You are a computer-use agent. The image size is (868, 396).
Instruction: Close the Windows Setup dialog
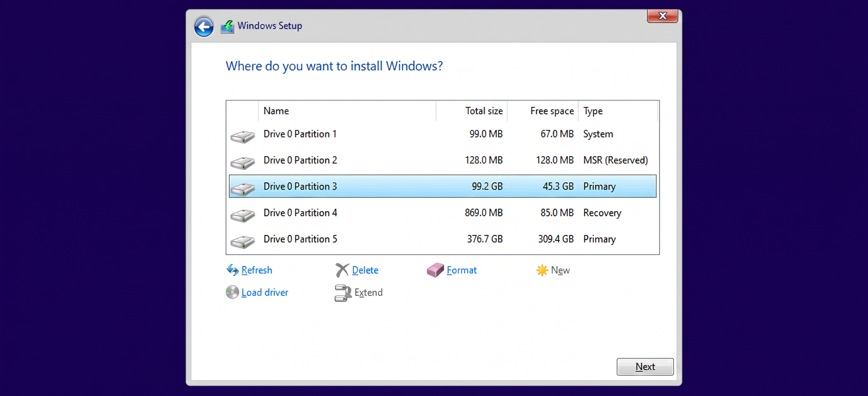[663, 16]
